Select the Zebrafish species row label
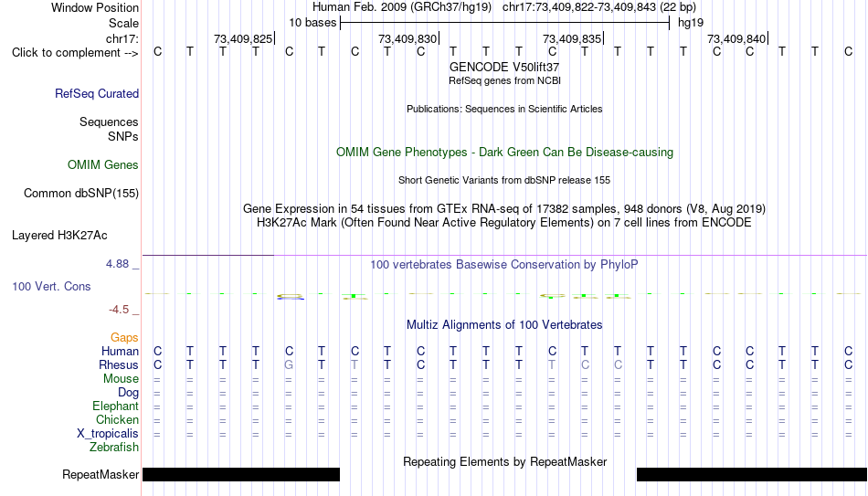 [114, 448]
